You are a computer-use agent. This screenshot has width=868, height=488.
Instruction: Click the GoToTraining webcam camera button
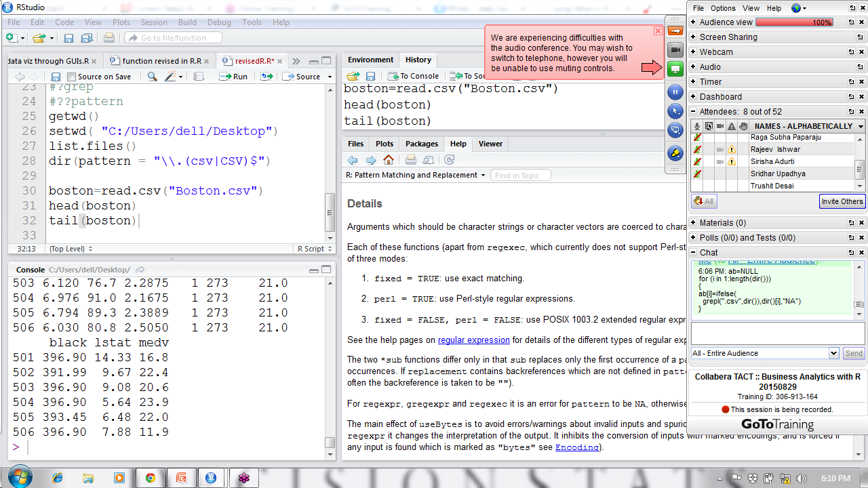[675, 50]
